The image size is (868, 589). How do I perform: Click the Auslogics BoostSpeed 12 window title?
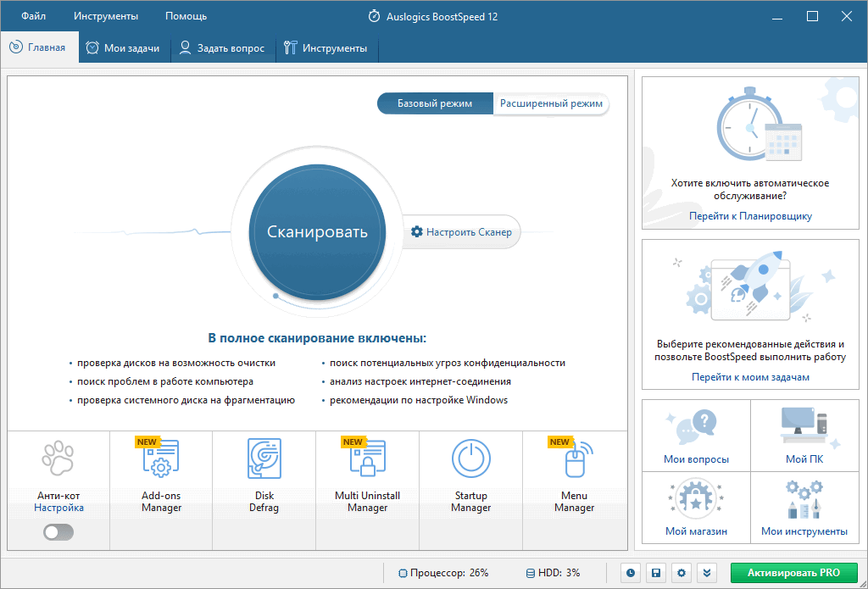coord(440,17)
